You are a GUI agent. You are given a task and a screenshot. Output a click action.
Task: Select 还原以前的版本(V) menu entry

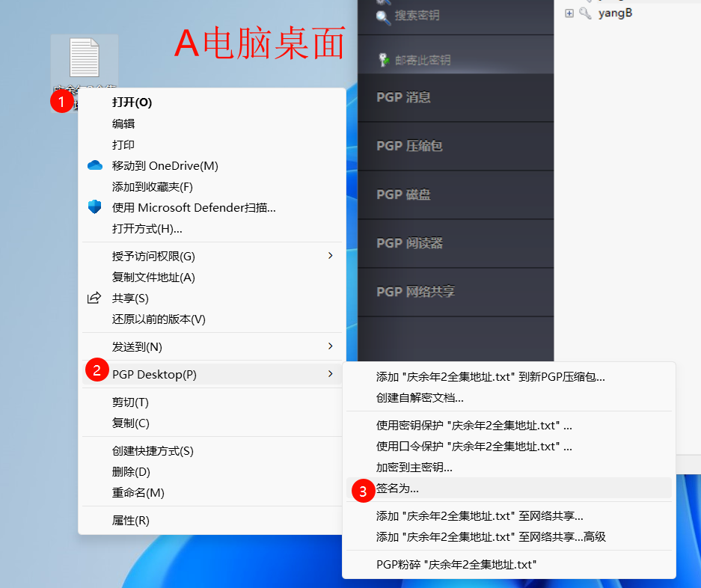tap(212, 319)
